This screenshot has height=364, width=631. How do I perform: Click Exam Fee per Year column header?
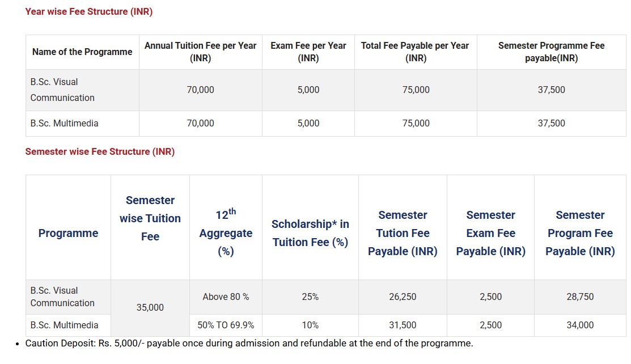click(x=308, y=52)
